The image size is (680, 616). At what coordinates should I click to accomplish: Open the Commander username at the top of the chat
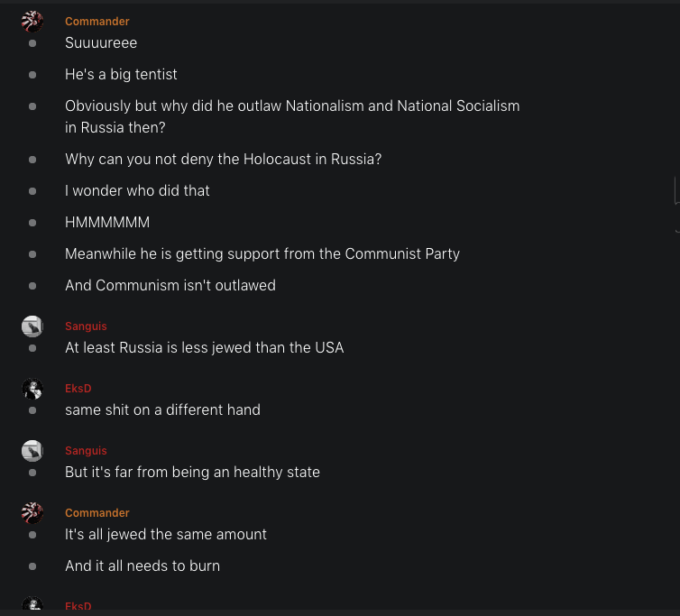click(97, 22)
